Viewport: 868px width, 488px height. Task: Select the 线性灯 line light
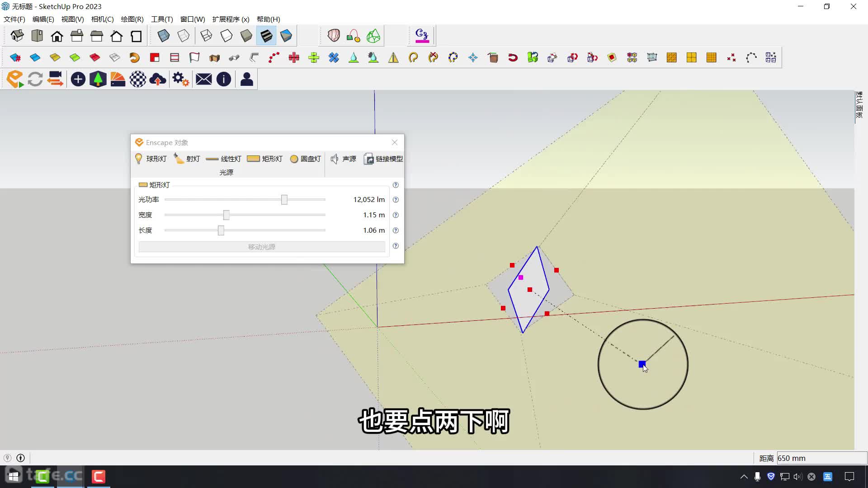point(223,159)
